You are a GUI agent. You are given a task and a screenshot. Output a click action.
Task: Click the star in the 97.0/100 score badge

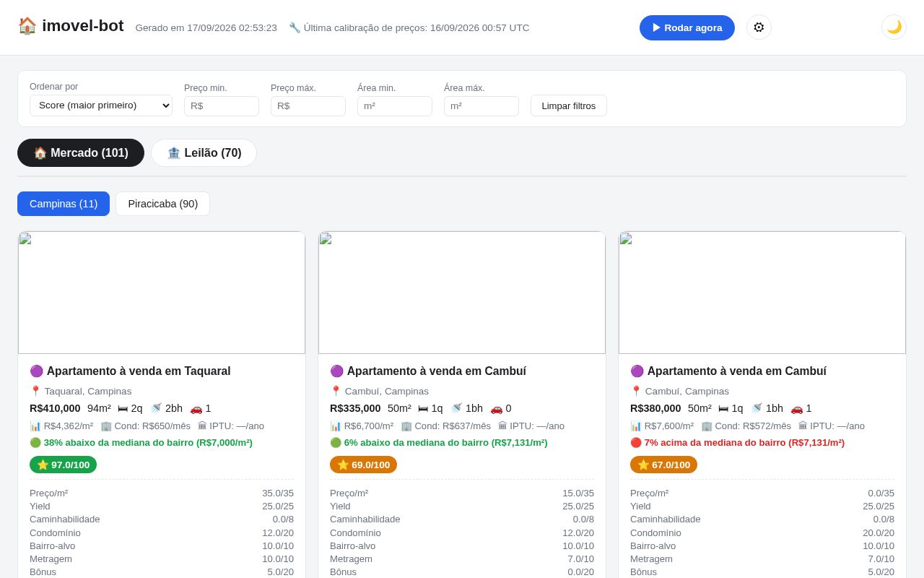point(43,465)
